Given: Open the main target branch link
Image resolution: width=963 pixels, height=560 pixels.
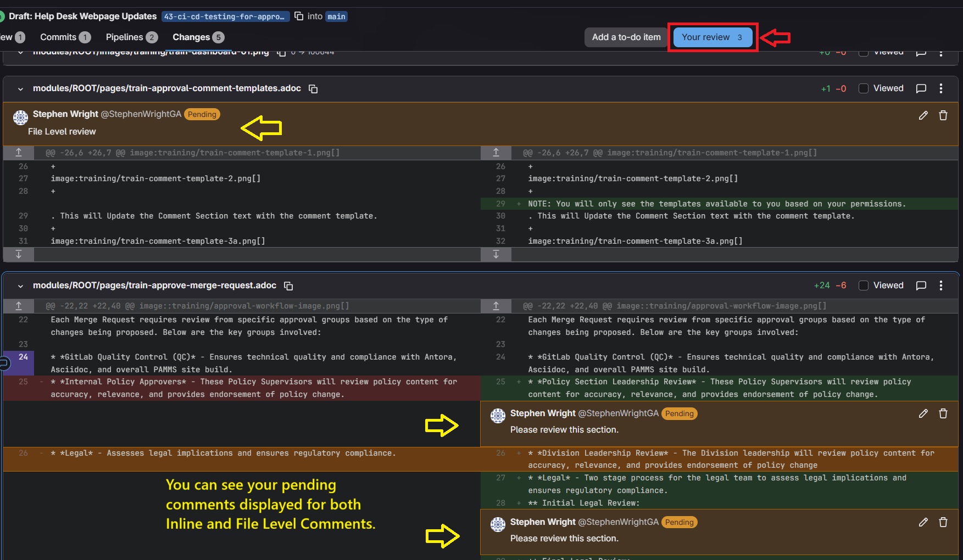Looking at the screenshot, I should pos(336,16).
